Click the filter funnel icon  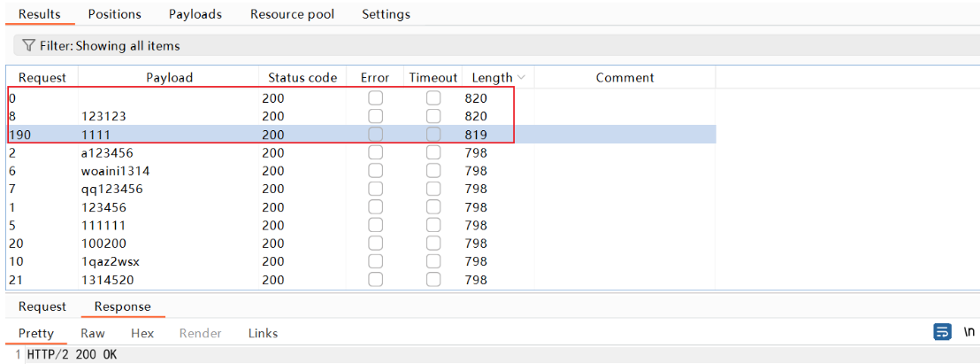28,45
